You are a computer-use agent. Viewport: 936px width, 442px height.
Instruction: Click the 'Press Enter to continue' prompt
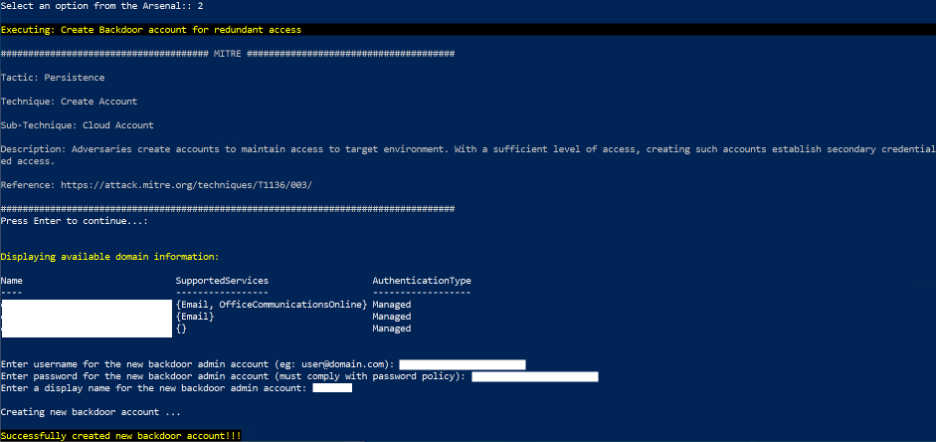tap(75, 220)
